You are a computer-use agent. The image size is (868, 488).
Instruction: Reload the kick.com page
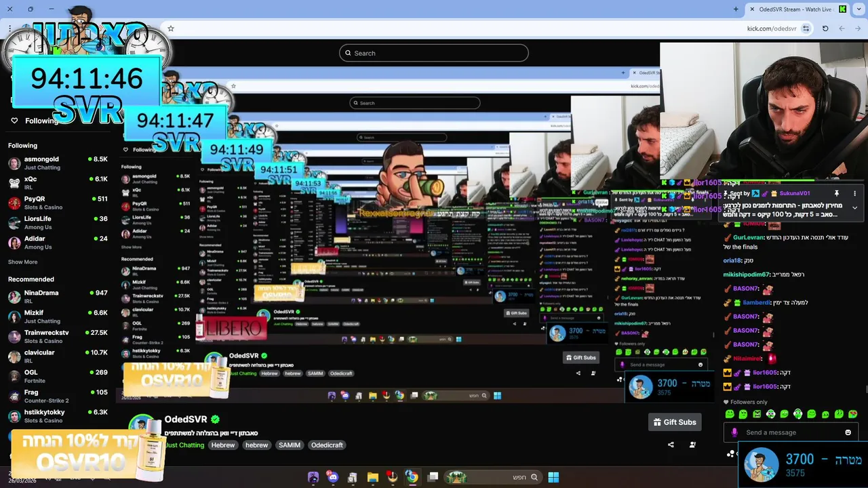(825, 28)
